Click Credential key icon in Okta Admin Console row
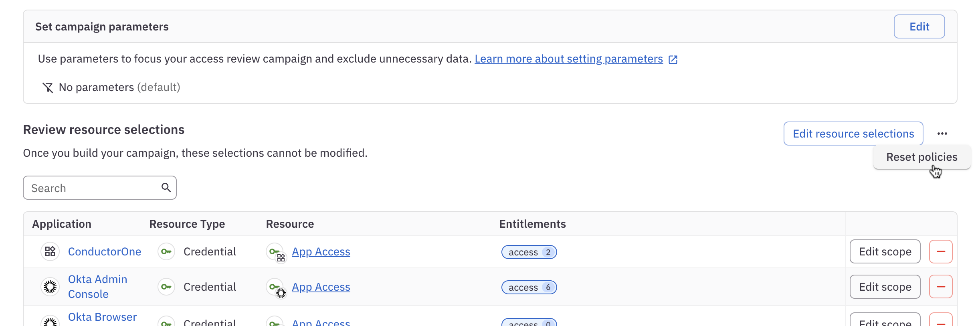 click(x=166, y=287)
